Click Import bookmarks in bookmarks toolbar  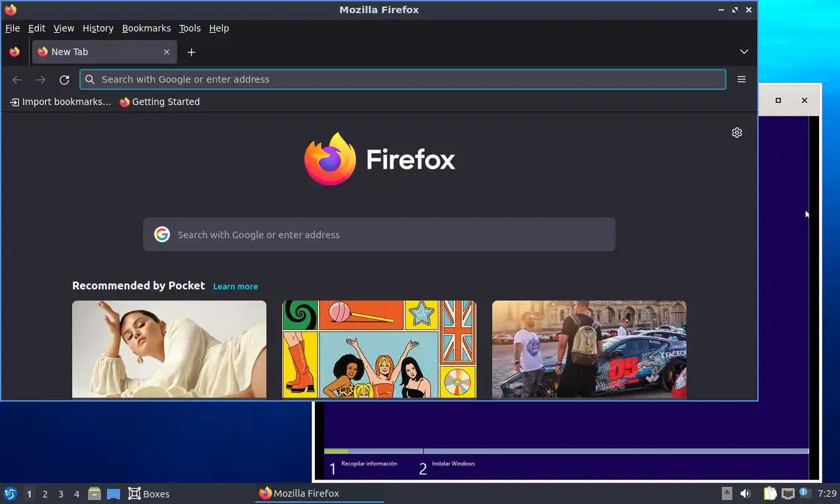(x=60, y=102)
